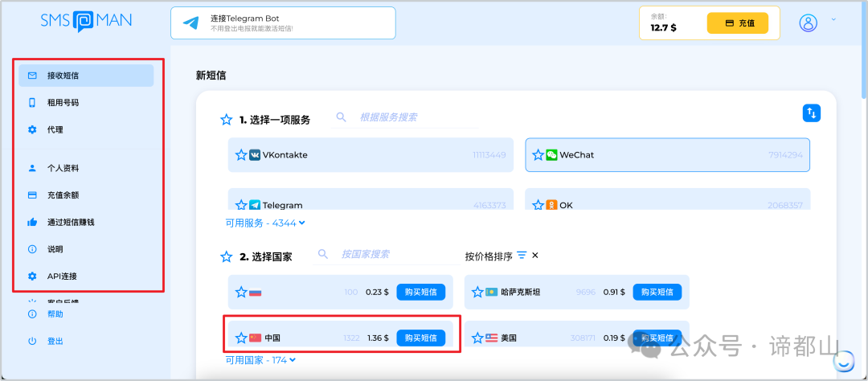The width and height of the screenshot is (868, 381).
Task: Click 购买短信 for 中国
Action: [420, 338]
